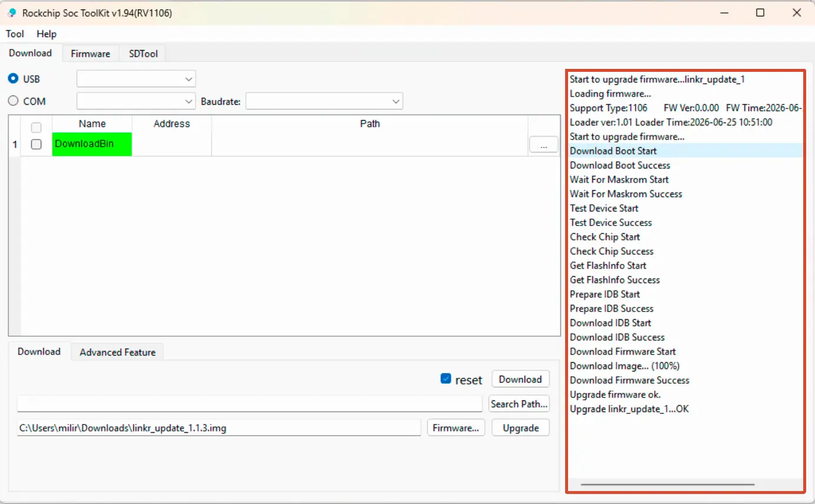Click the Address column header

(171, 124)
